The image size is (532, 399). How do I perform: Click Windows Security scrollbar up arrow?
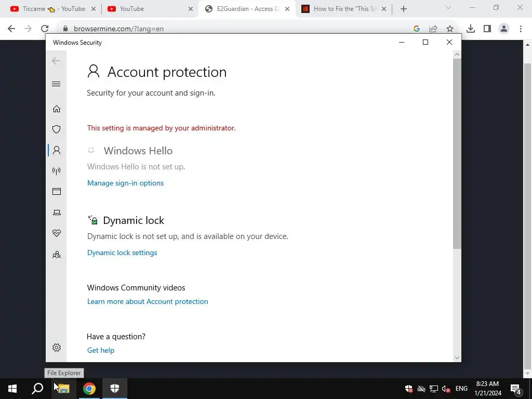(x=457, y=55)
